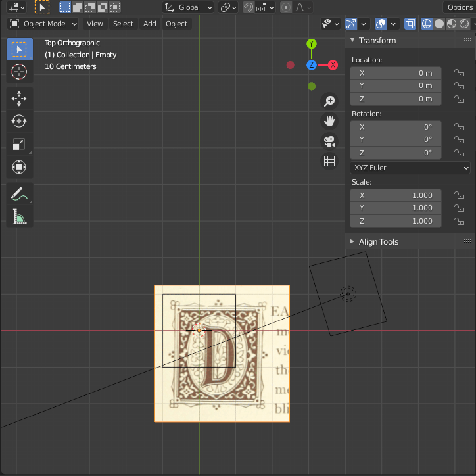Open object visibility and selectability dropdown
This screenshot has height=476, width=476.
(x=331, y=24)
